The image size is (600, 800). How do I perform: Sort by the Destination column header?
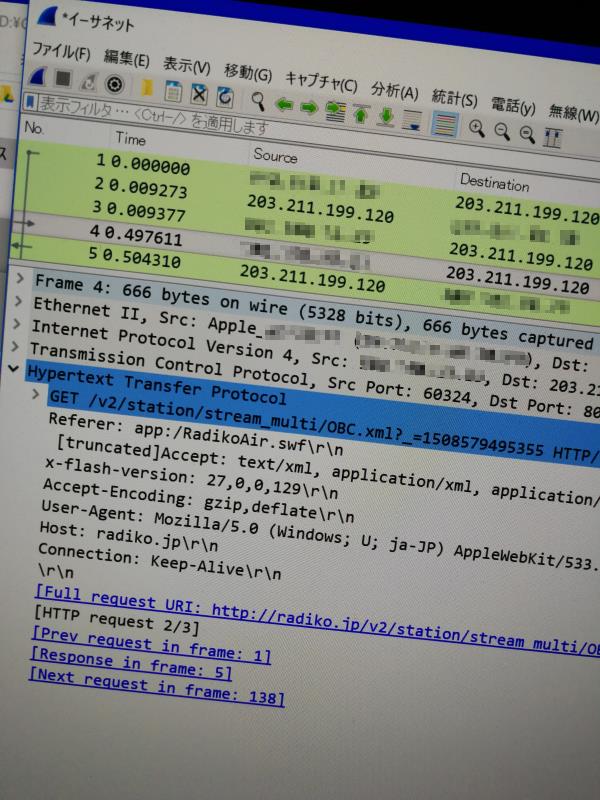click(x=494, y=182)
